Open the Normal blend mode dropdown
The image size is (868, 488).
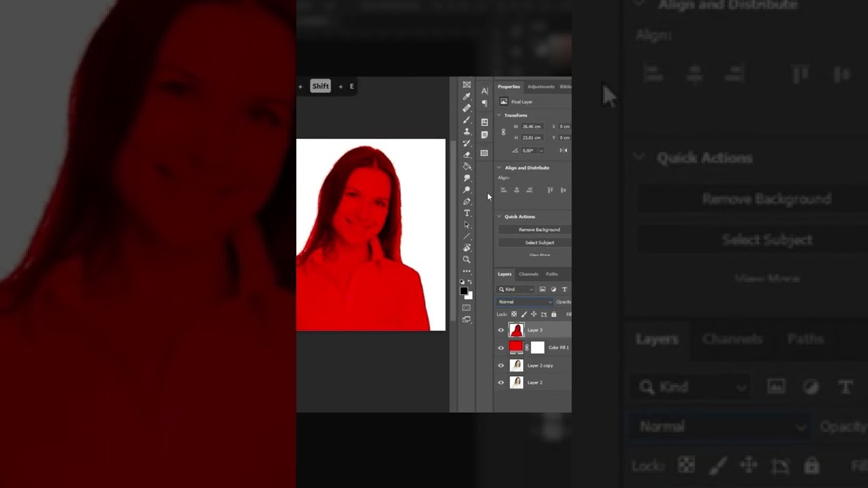click(x=526, y=302)
